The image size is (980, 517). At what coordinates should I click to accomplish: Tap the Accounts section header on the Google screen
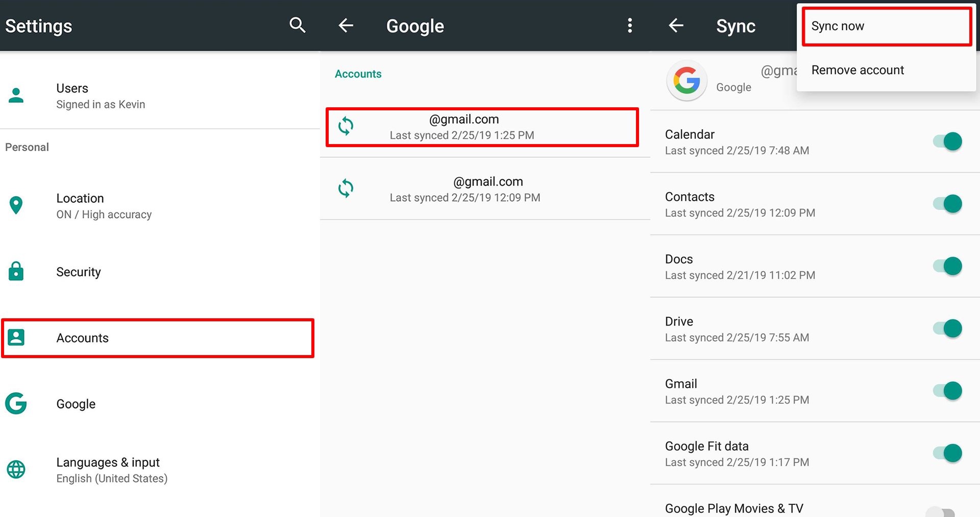point(358,74)
